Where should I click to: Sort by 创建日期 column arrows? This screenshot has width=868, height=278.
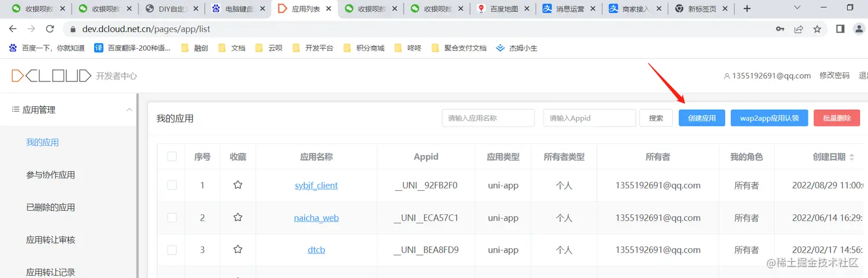(851, 157)
